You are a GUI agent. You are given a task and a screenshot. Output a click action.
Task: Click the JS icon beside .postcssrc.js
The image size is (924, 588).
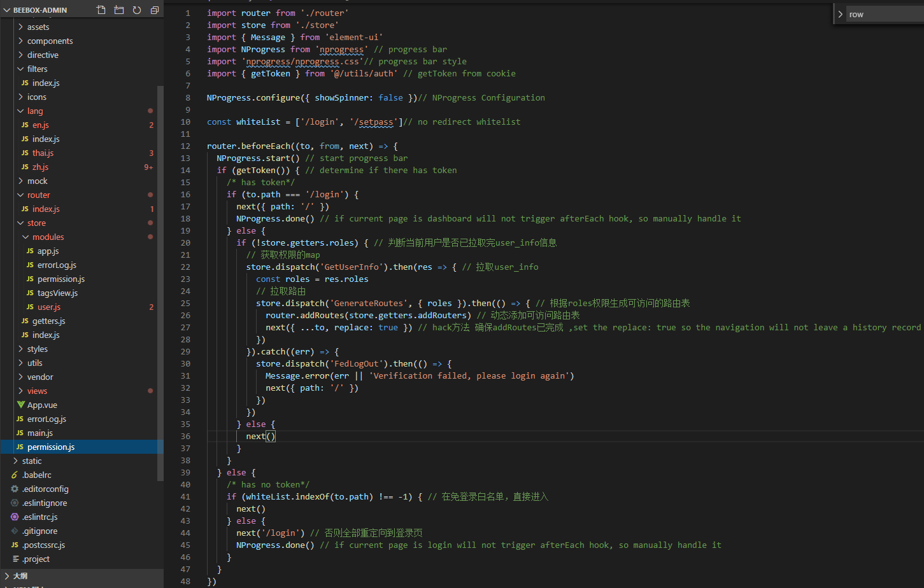[x=15, y=545]
